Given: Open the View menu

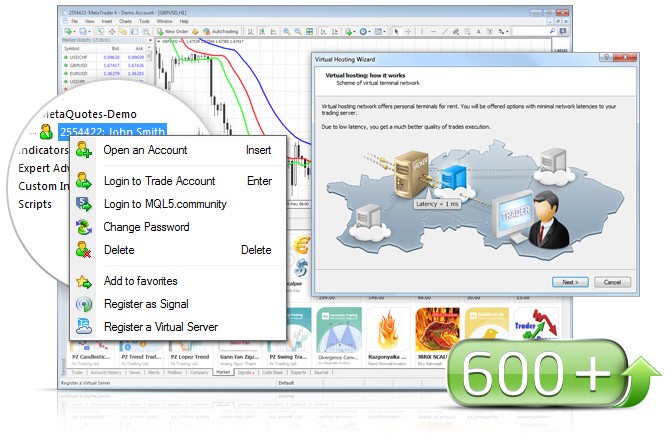Looking at the screenshot, I should pyautogui.click(x=89, y=21).
